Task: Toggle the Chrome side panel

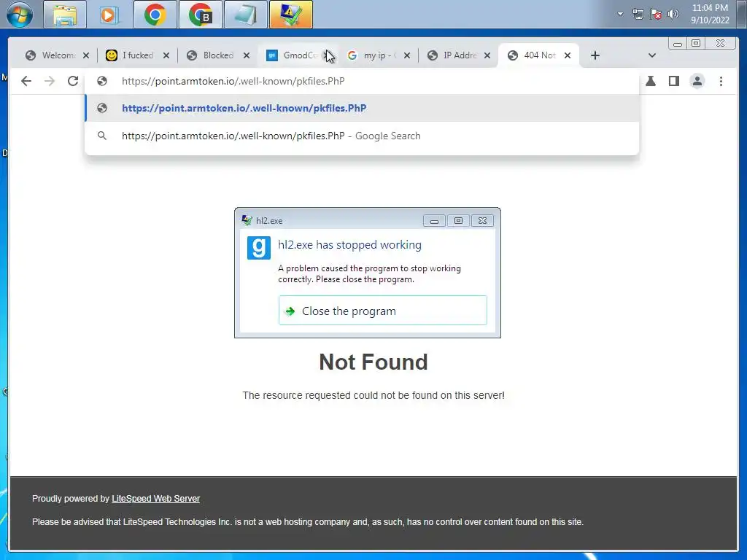Action: [673, 81]
